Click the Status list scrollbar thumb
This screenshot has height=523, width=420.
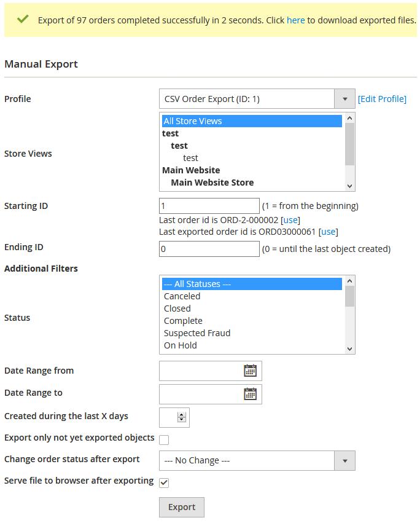[x=349, y=296]
